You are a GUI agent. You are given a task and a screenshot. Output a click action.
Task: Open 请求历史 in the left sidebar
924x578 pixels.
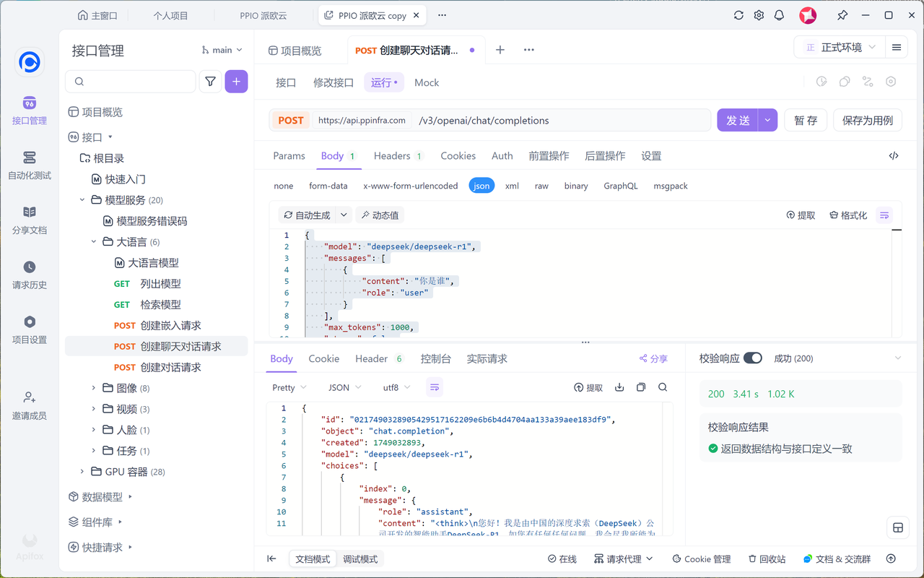click(x=30, y=275)
